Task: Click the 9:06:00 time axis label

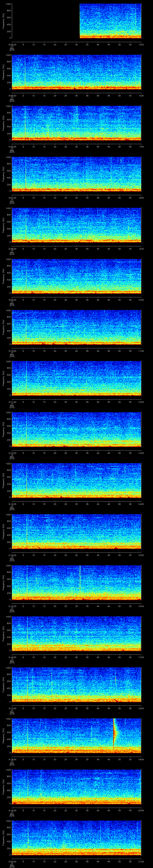Action: pos(12,147)
